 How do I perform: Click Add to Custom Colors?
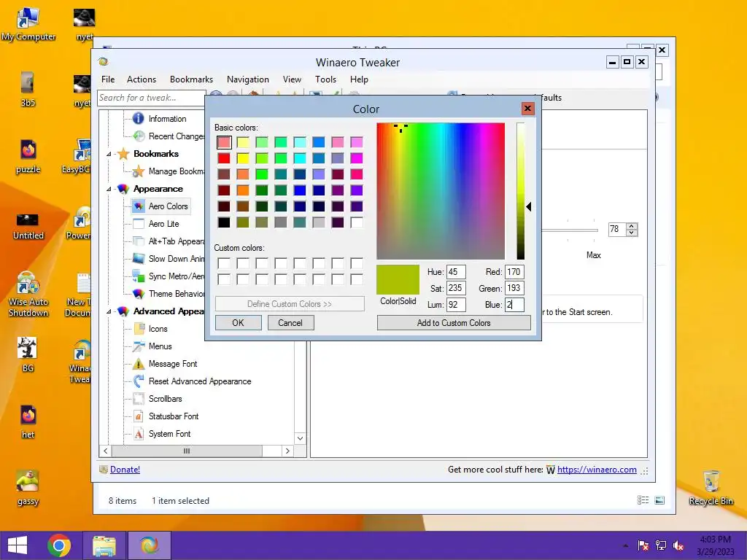pyautogui.click(x=454, y=323)
